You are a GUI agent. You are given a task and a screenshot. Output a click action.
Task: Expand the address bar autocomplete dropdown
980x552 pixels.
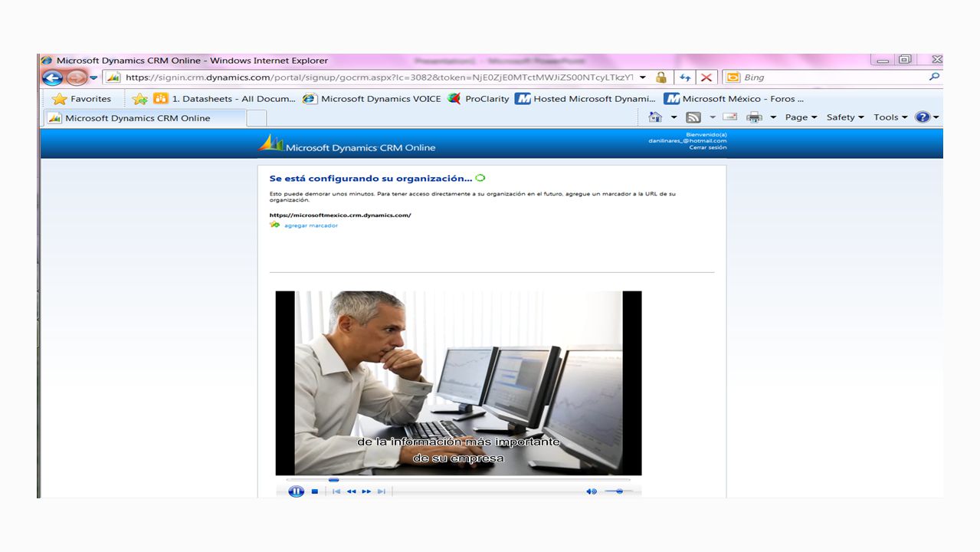click(x=642, y=77)
